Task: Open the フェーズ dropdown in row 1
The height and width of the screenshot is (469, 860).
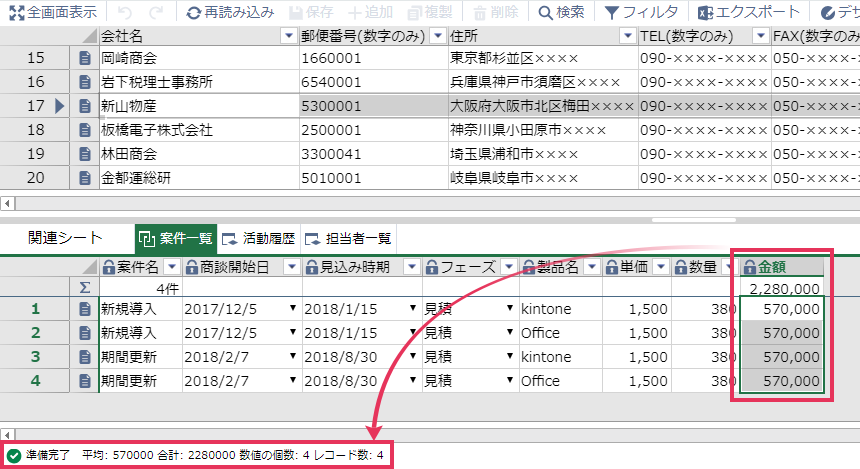Action: pos(510,308)
